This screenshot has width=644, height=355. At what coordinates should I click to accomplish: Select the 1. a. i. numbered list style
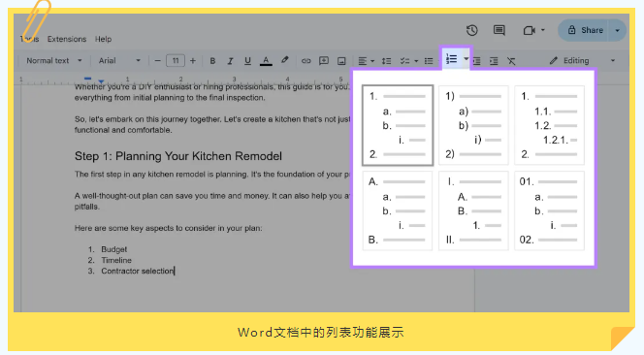pyautogui.click(x=398, y=125)
